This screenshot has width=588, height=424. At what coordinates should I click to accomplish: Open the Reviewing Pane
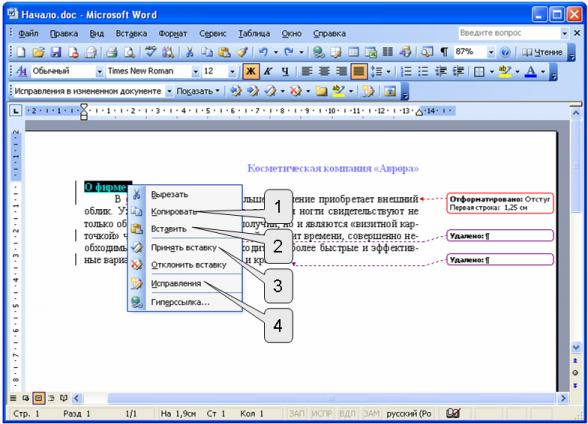(x=390, y=91)
